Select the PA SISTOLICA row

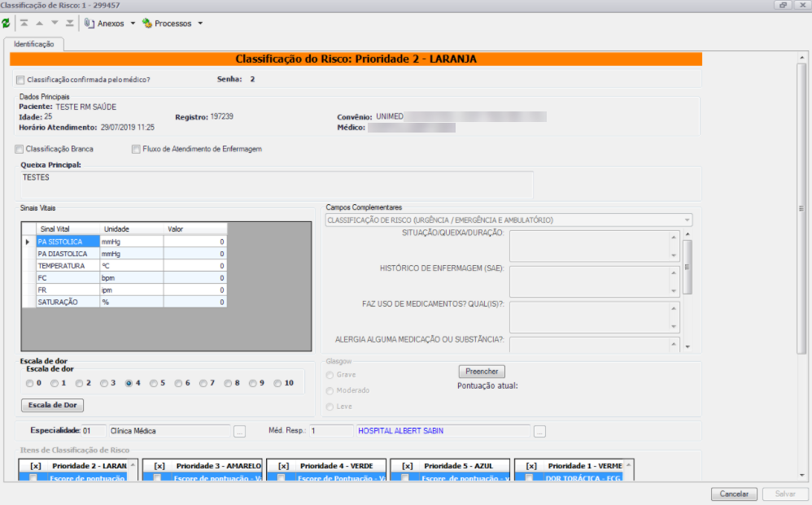(x=124, y=242)
